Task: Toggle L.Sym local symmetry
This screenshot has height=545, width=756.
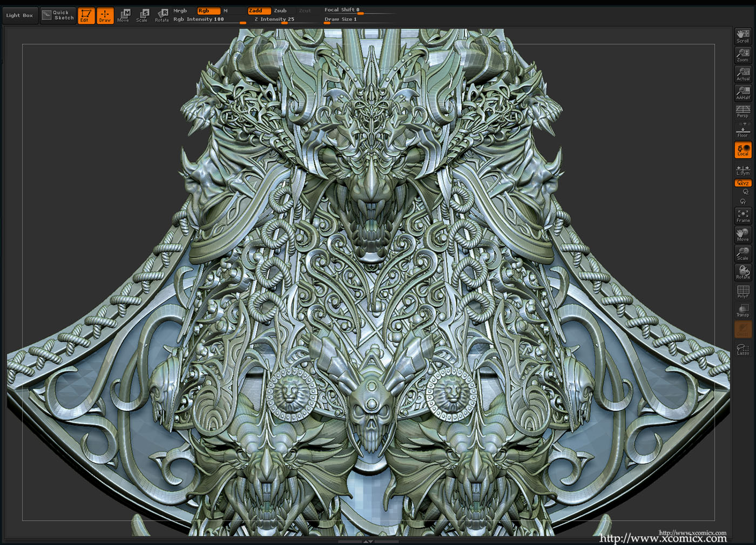Action: pyautogui.click(x=743, y=170)
